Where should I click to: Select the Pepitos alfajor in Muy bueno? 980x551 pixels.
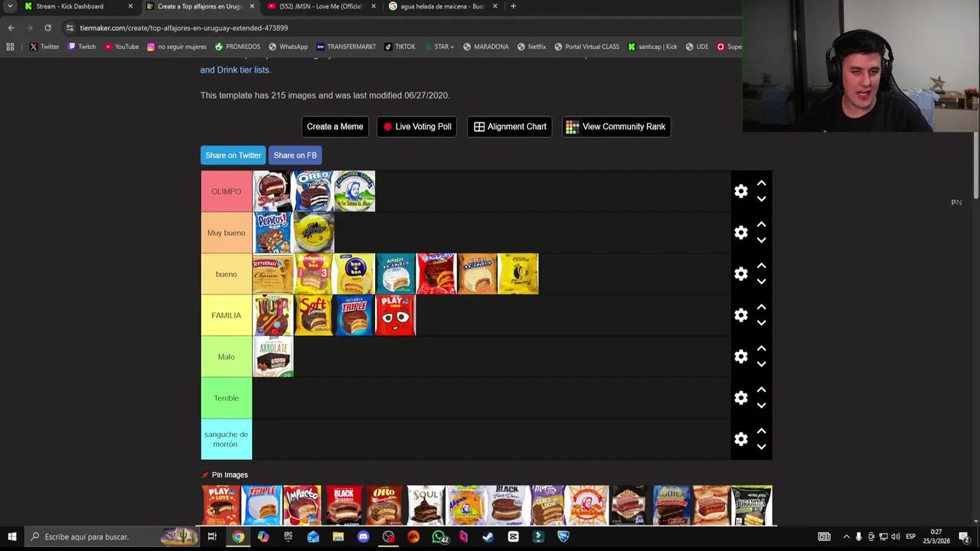[x=273, y=233]
